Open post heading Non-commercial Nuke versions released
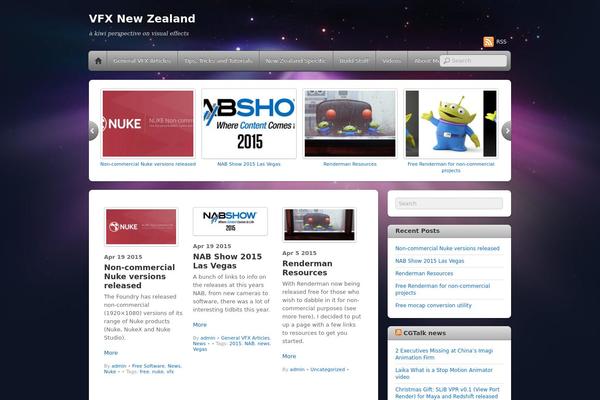The height and width of the screenshot is (400, 600). click(x=139, y=276)
